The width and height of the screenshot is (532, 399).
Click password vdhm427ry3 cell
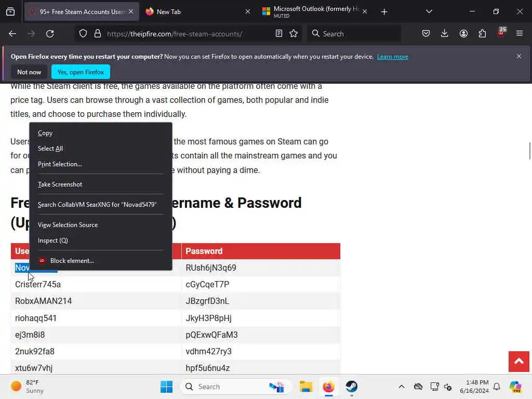[261, 351]
